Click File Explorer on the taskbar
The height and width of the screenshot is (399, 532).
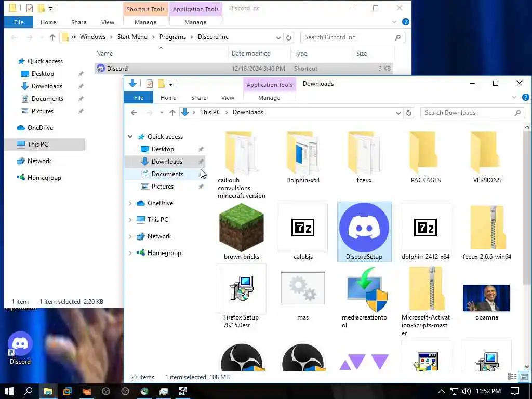[48, 391]
